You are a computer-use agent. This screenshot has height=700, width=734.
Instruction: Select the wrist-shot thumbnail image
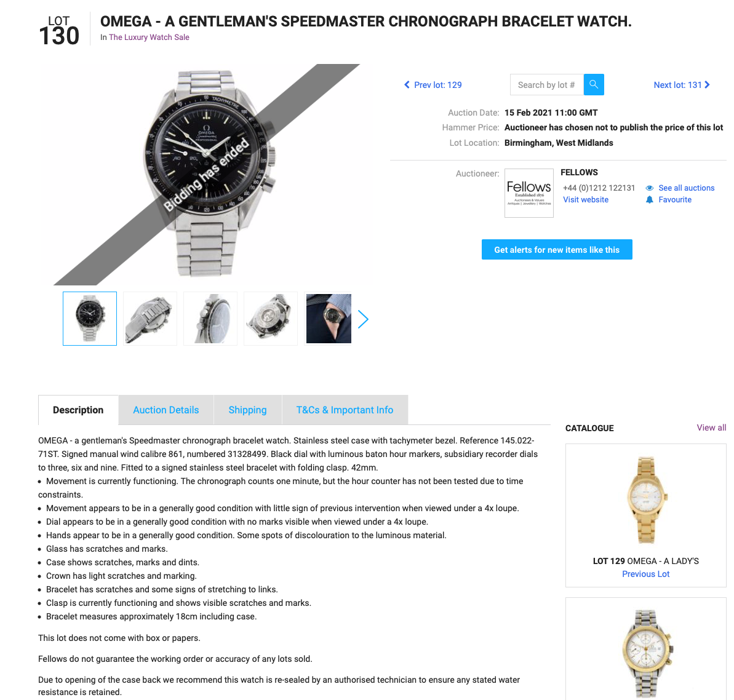[x=329, y=319]
